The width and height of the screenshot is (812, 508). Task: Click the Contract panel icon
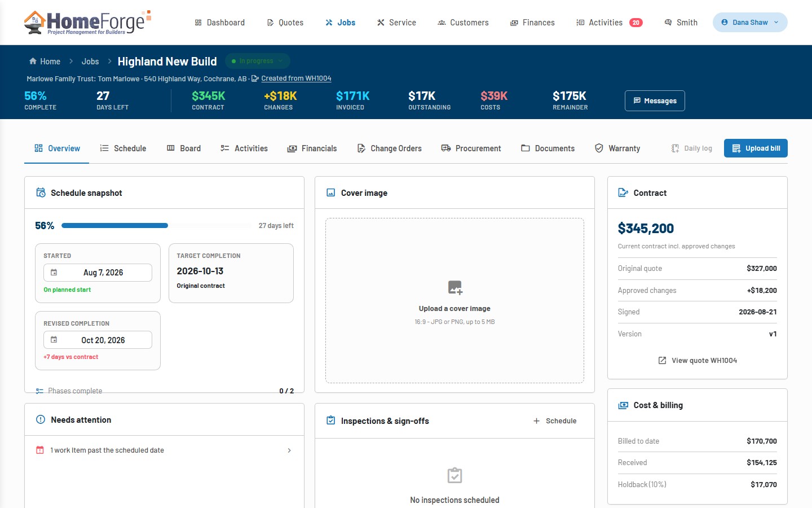click(x=623, y=192)
